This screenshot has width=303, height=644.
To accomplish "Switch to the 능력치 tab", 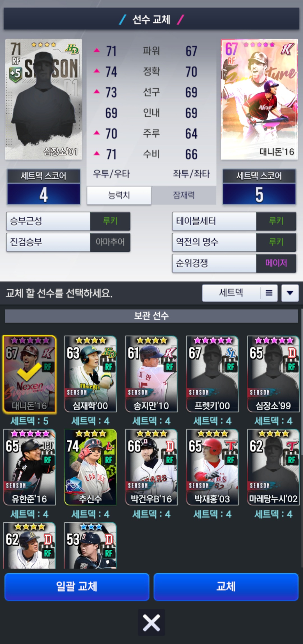I will tap(119, 195).
